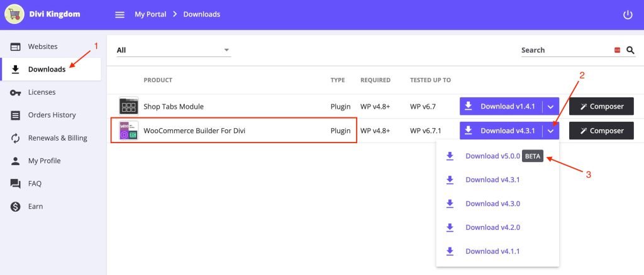Select Downloads in the sidebar
Screen dimensions: 644x275
point(52,70)
